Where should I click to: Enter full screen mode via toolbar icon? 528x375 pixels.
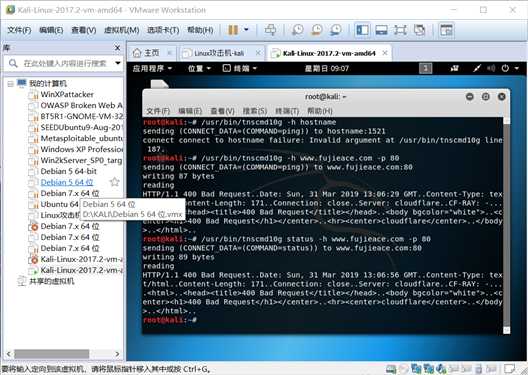point(400,30)
